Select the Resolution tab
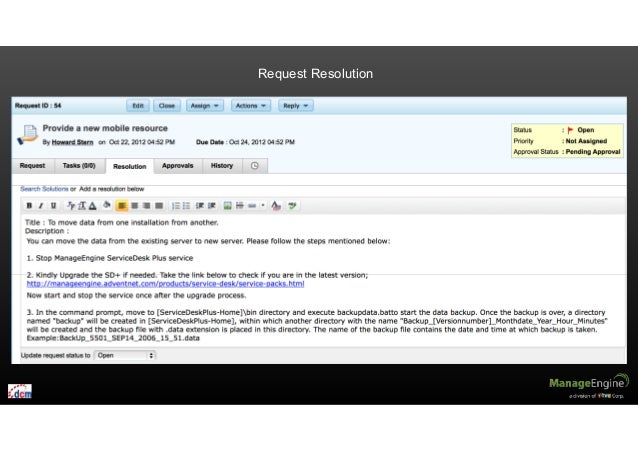Screen dimensions: 638x451 tap(130, 166)
